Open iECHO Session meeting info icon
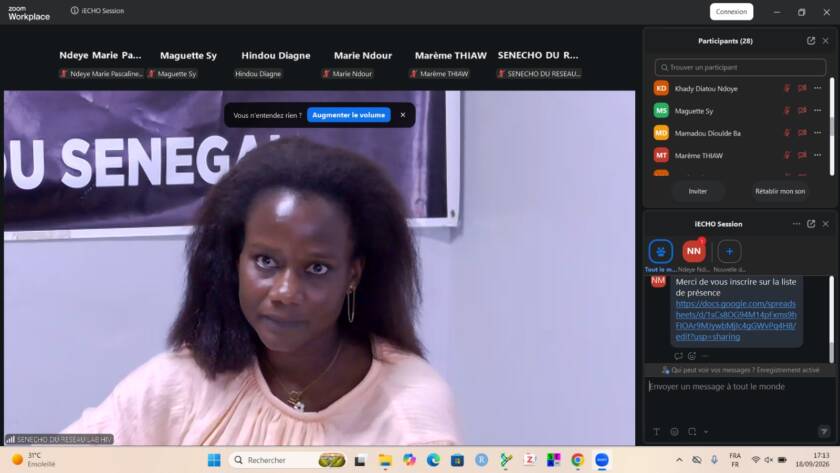 pyautogui.click(x=74, y=11)
